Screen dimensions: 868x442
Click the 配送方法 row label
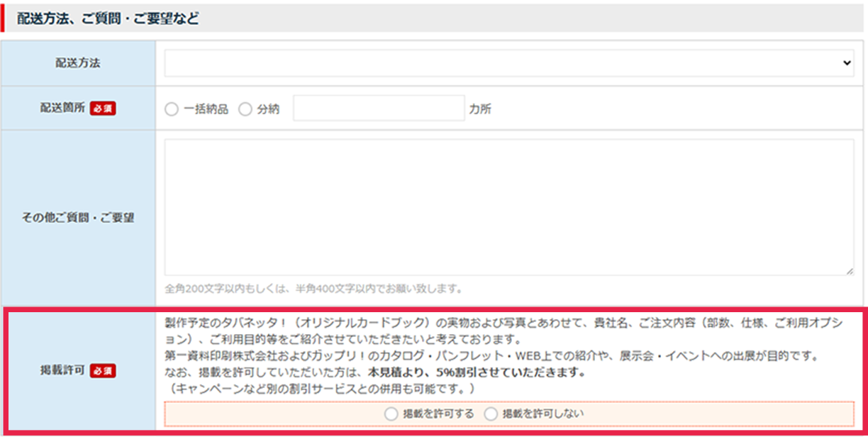78,63
